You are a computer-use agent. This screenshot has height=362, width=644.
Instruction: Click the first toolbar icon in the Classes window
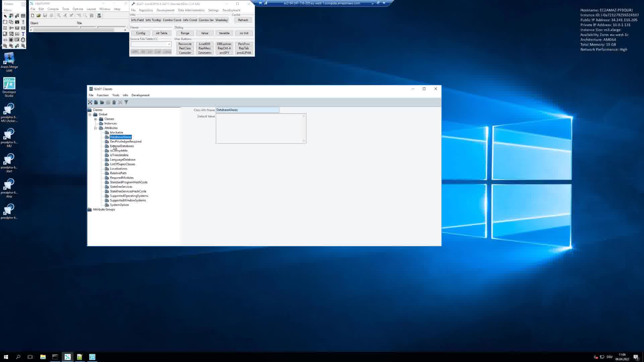(90, 102)
